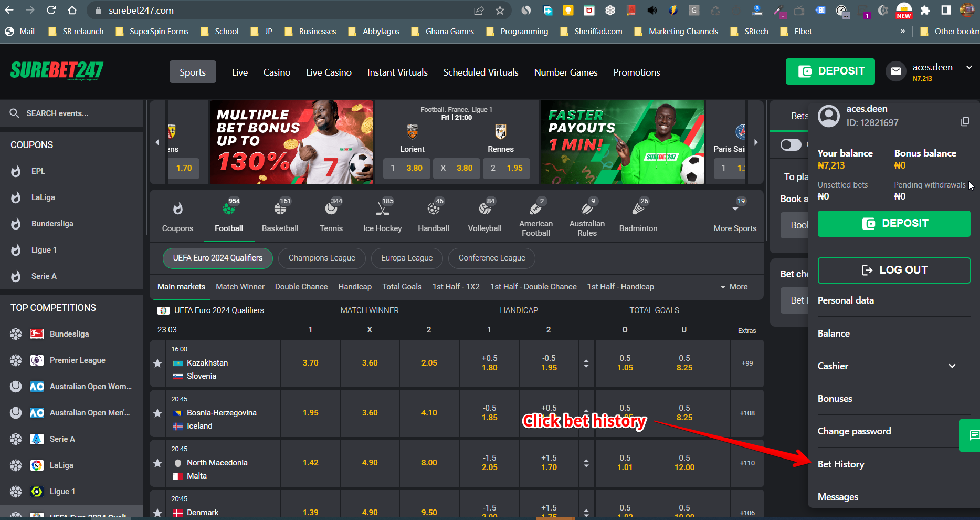Open Personal data in account menu
The image size is (980, 520).
(846, 300)
